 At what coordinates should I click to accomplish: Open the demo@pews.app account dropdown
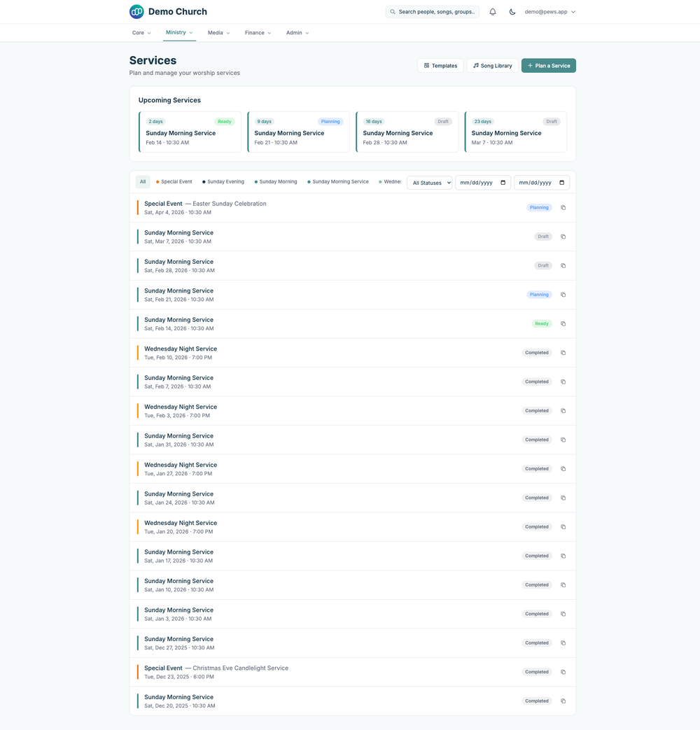(x=550, y=12)
